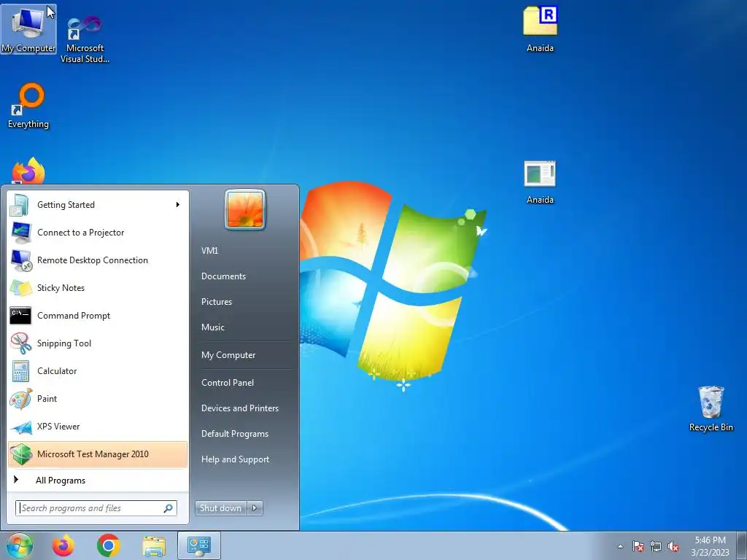Open VM1 user folder link
Screen dimensions: 747x560
tap(210, 251)
